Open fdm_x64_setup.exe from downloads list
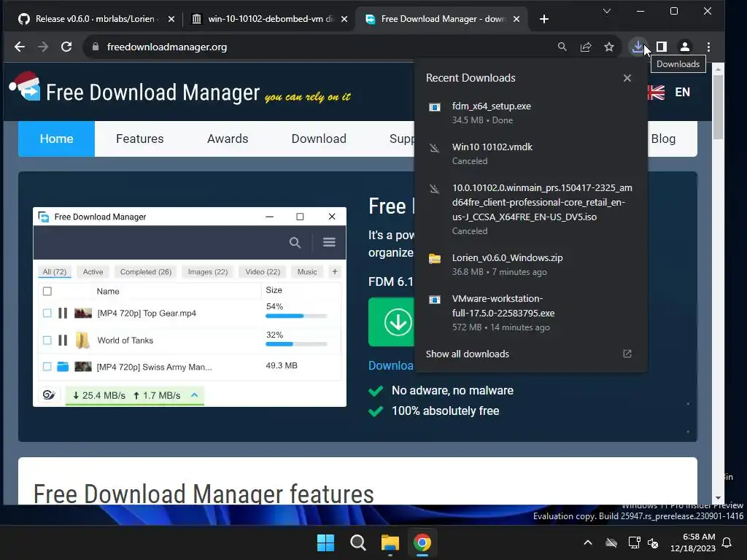The image size is (747, 560). point(531,113)
